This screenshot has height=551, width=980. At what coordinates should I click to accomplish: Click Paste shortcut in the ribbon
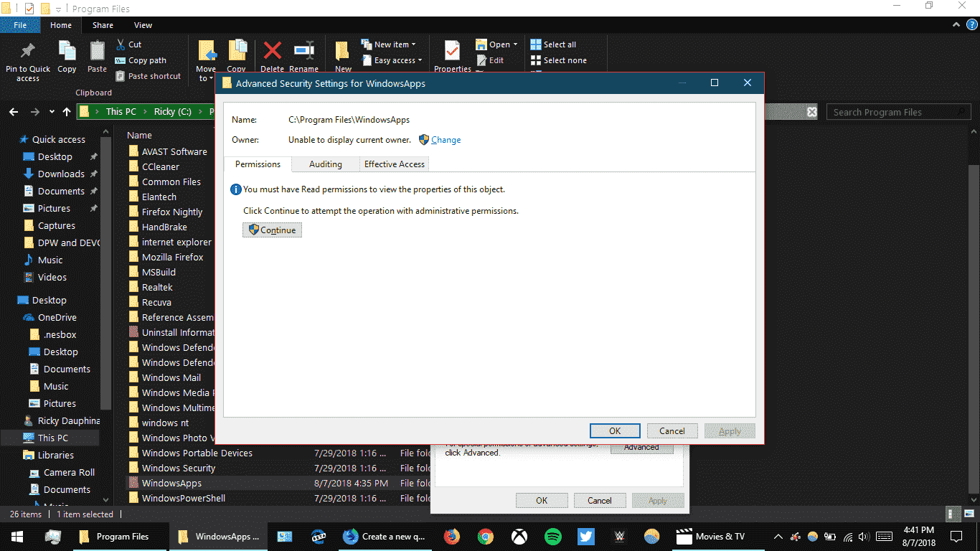click(148, 76)
